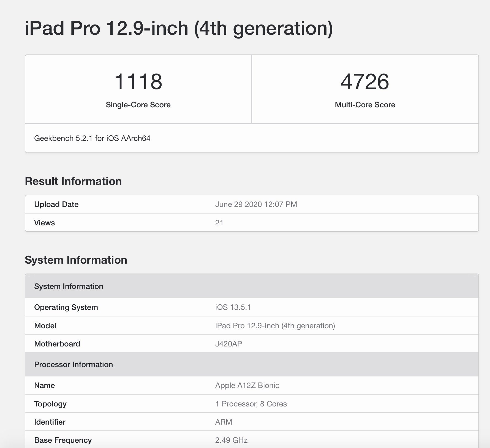Select the iOS 13.5.1 value

pyautogui.click(x=233, y=307)
